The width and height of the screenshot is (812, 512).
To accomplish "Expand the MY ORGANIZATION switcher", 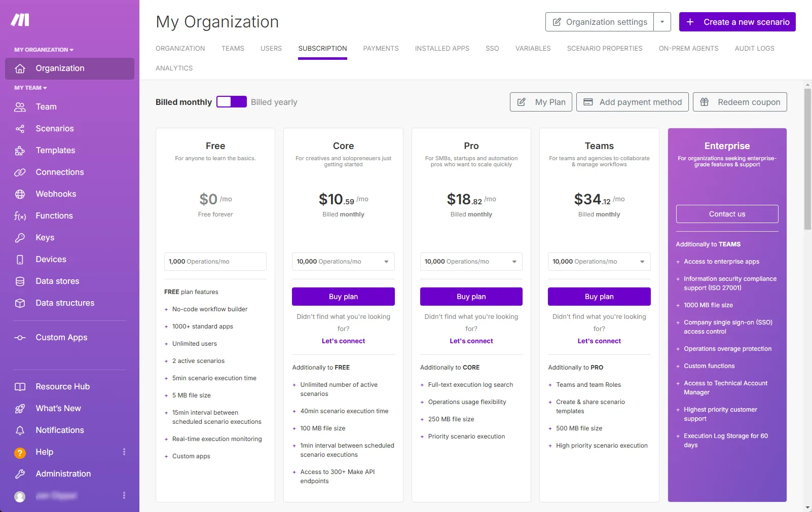I will pyautogui.click(x=44, y=50).
